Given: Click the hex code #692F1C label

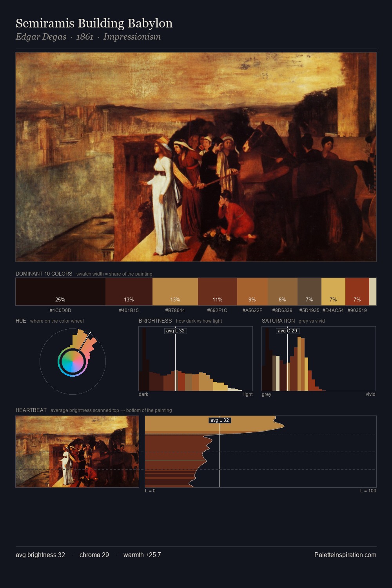Looking at the screenshot, I should click(217, 310).
